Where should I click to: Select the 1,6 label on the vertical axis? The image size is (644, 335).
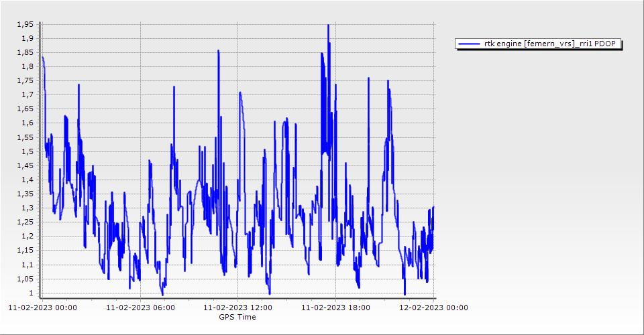point(28,123)
